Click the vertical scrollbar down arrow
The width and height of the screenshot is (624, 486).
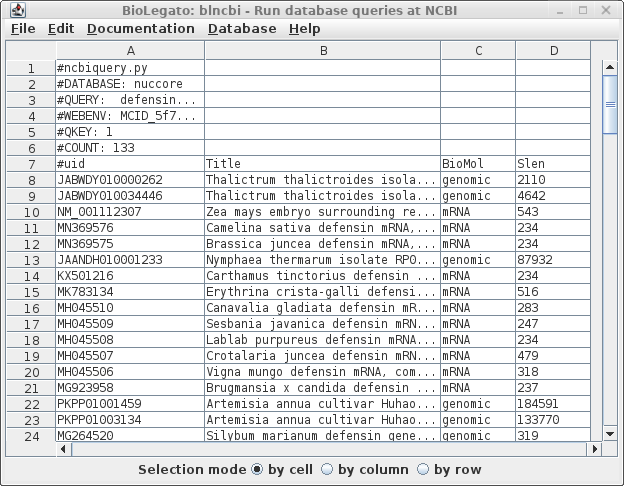point(609,433)
